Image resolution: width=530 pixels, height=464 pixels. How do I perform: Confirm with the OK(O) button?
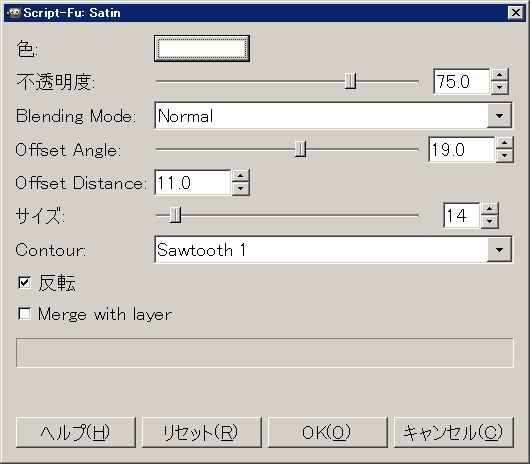328,432
